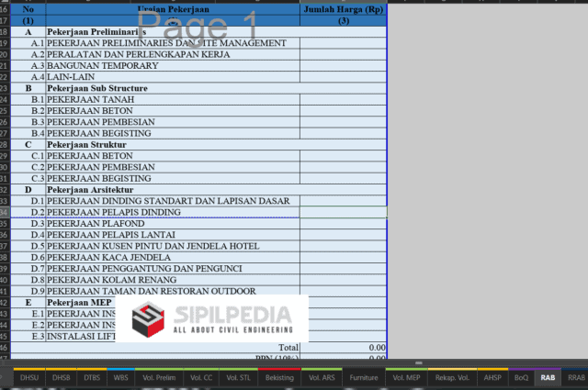Screen dimensions: 588x390
Task: Open the Rekap. Vol. sheet tab
Action: click(x=452, y=377)
